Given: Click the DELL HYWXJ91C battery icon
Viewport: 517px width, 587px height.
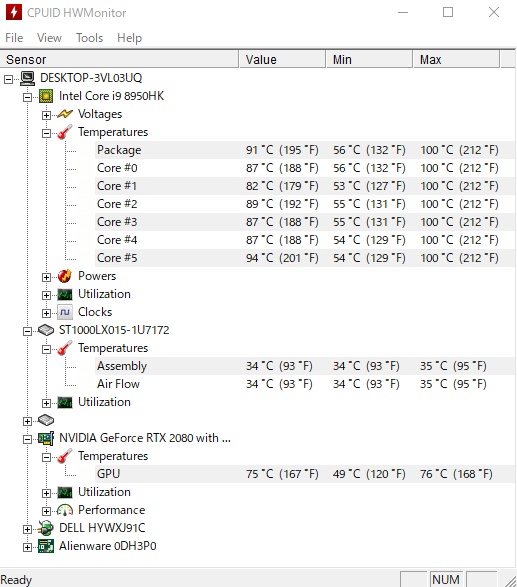Looking at the screenshot, I should click(x=46, y=528).
